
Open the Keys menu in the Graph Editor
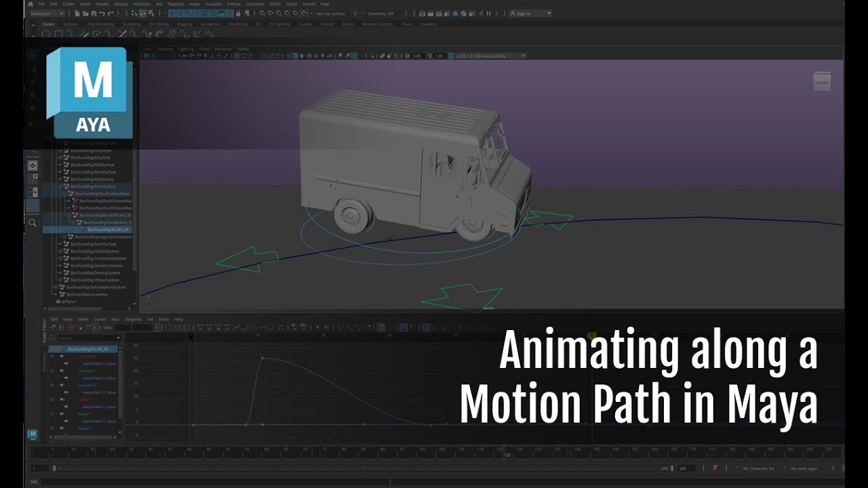click(115, 319)
